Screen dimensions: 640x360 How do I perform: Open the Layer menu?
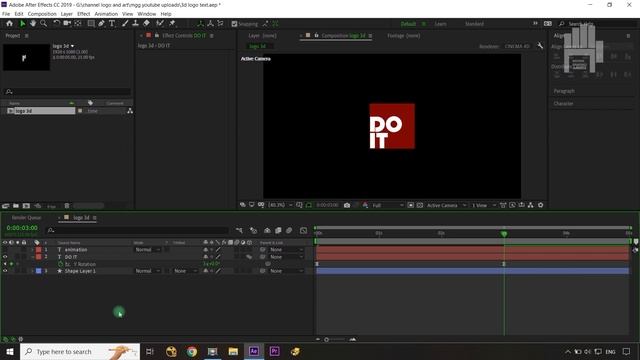67,14
